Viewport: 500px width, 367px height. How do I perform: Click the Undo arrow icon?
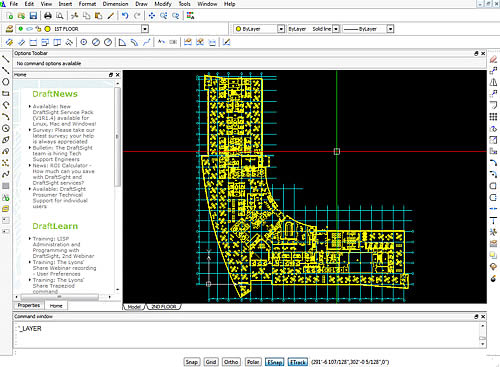[x=125, y=16]
